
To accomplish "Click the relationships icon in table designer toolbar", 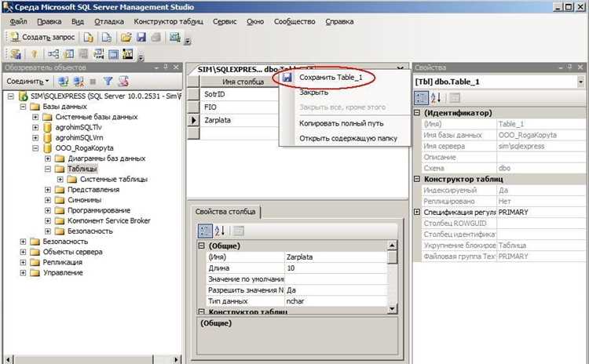I will pos(53,54).
